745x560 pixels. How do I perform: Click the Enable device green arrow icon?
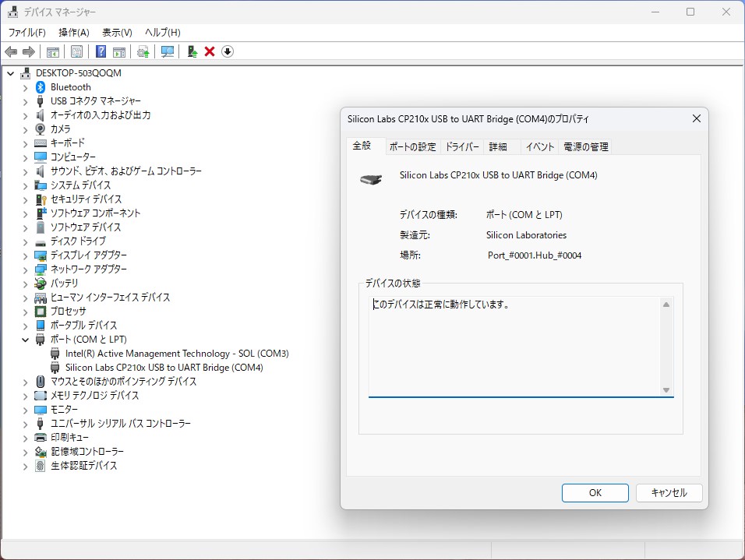pos(192,51)
